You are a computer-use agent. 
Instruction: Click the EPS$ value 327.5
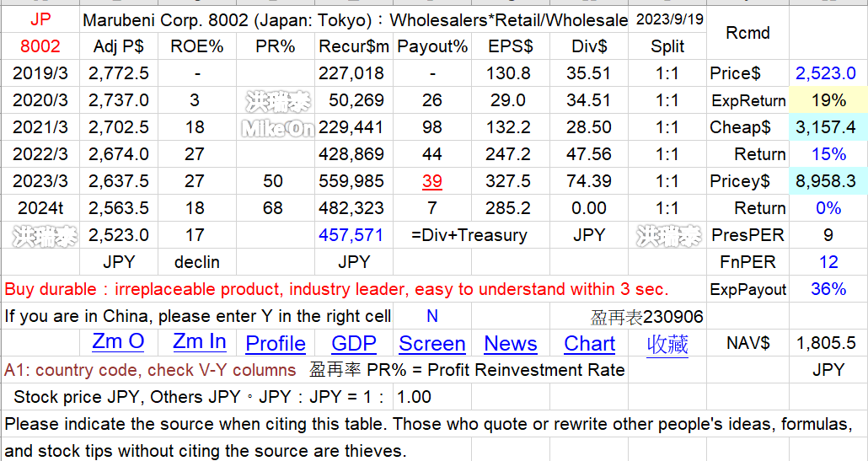[511, 181]
